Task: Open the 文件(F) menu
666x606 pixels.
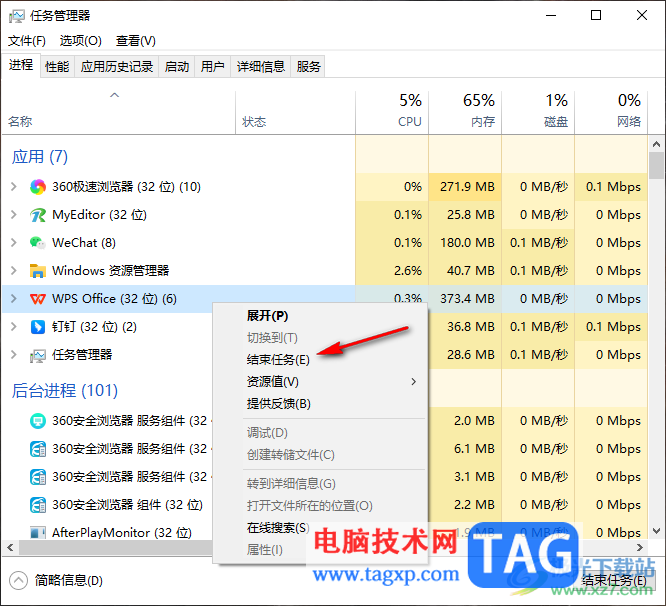Action: point(27,41)
